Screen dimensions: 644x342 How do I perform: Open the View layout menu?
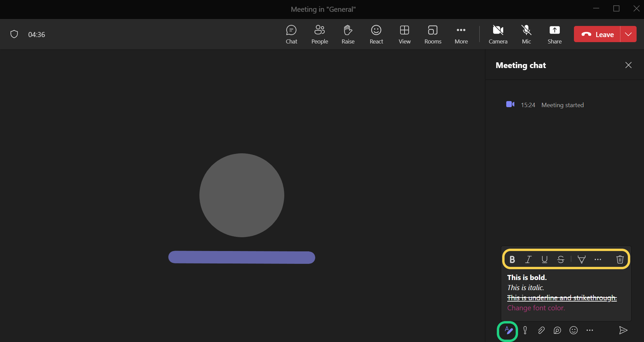[x=405, y=34]
